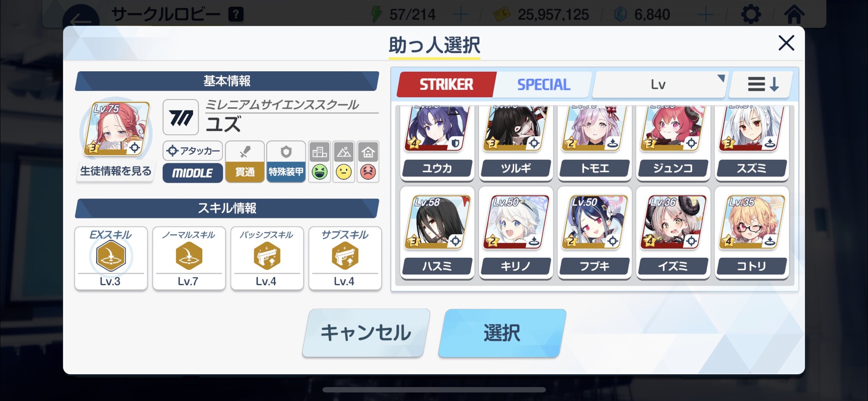Open the Lv sort dropdown
The width and height of the screenshot is (868, 401).
[x=659, y=84]
